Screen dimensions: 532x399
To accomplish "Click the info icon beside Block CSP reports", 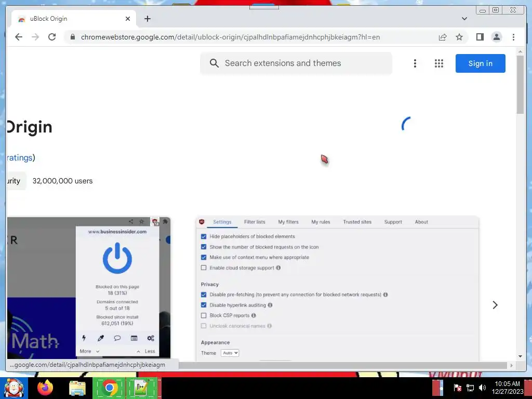I will pyautogui.click(x=254, y=315).
